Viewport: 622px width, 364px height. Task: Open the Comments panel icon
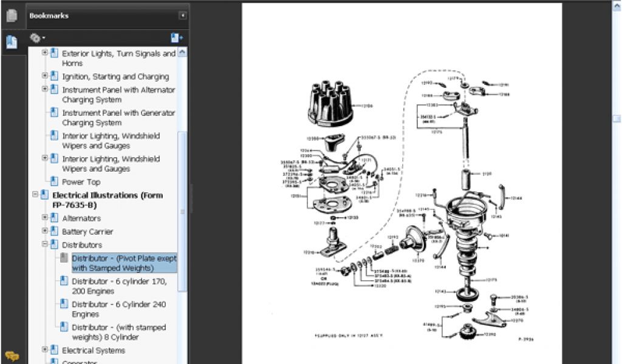(x=12, y=356)
